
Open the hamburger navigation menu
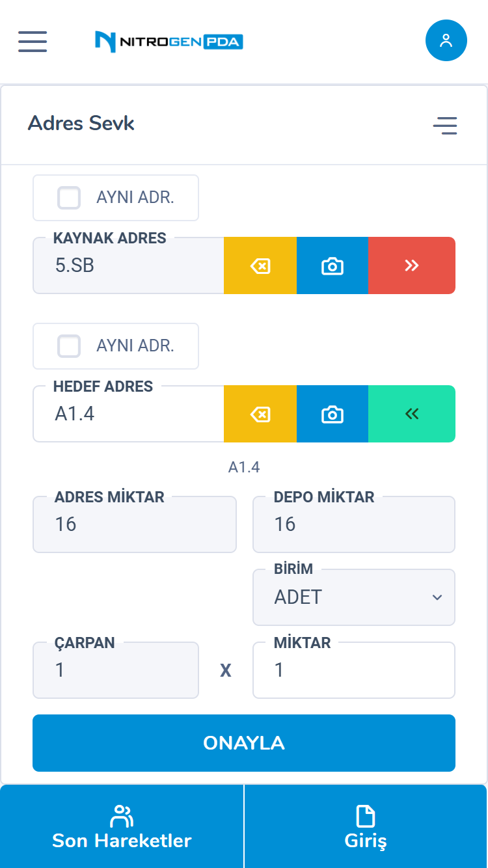pyautogui.click(x=32, y=41)
